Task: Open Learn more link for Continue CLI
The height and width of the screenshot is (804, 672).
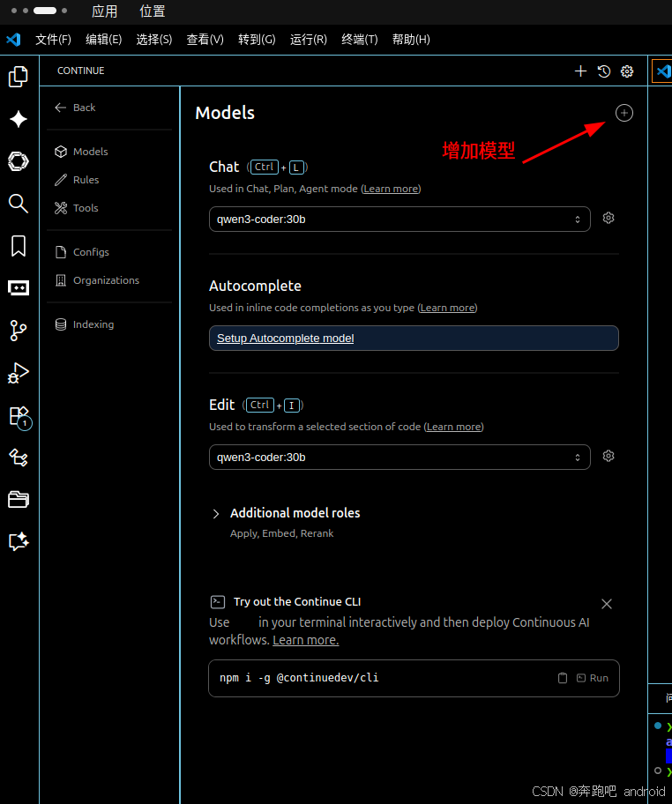Action: tap(306, 640)
